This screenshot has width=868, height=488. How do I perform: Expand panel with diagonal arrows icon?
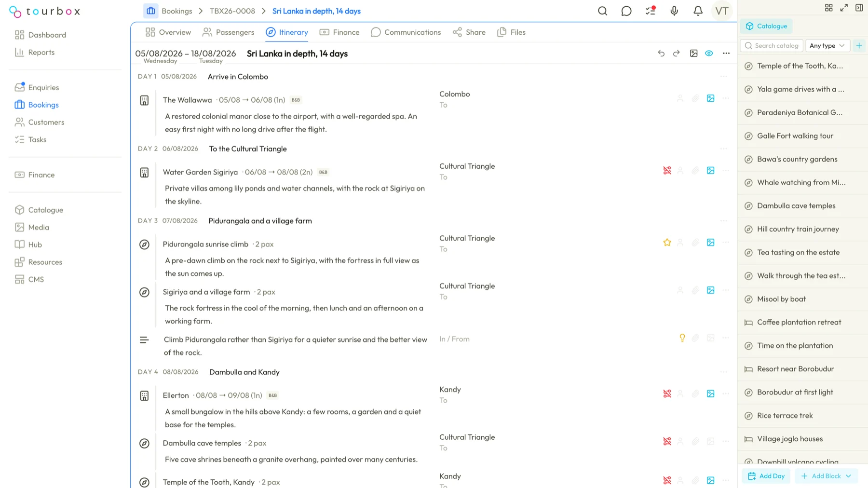point(844,8)
